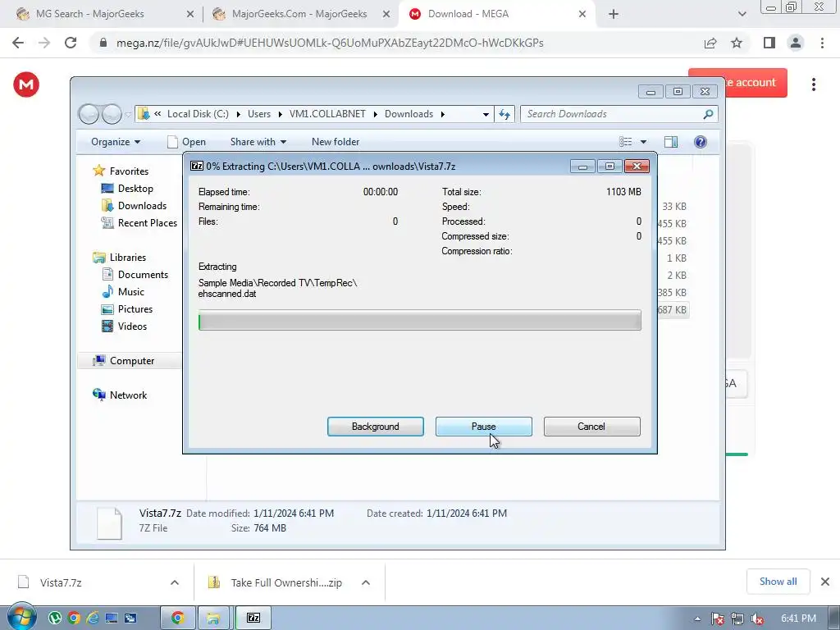The height and width of the screenshot is (630, 840).
Task: Go back in Chrome
Action: (x=18, y=43)
